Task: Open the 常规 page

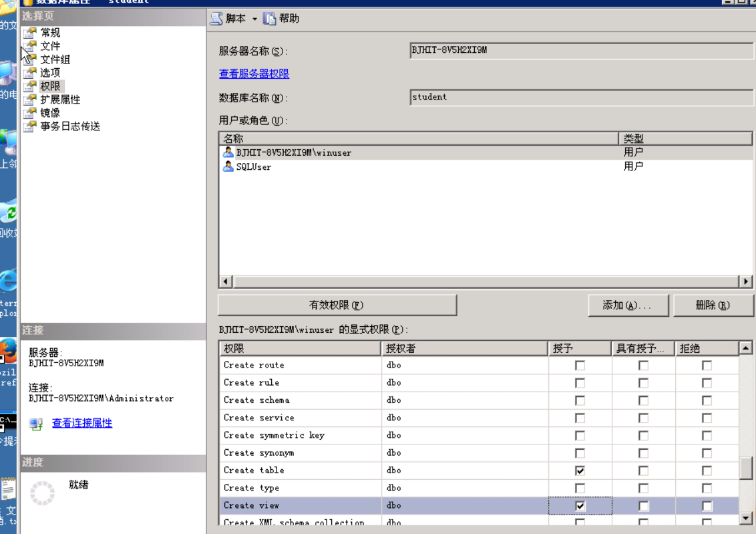Action: click(x=50, y=33)
